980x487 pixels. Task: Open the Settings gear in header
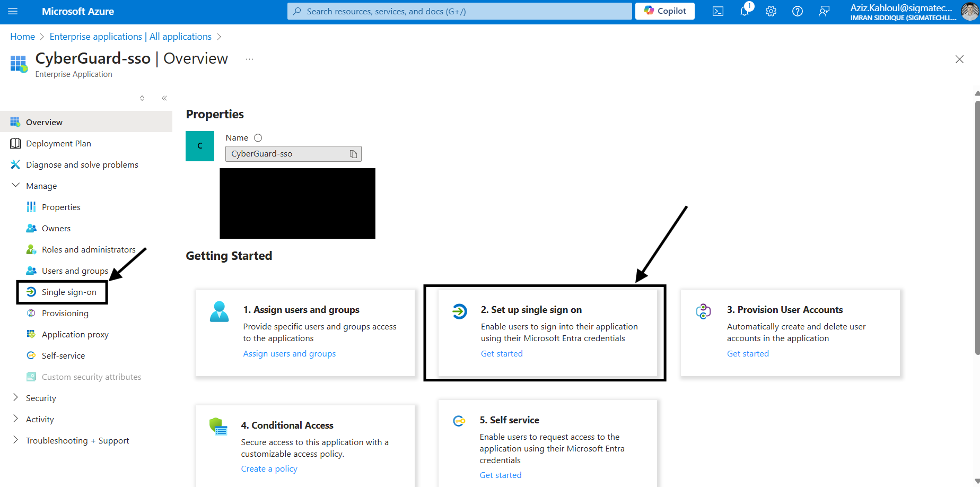pyautogui.click(x=771, y=11)
